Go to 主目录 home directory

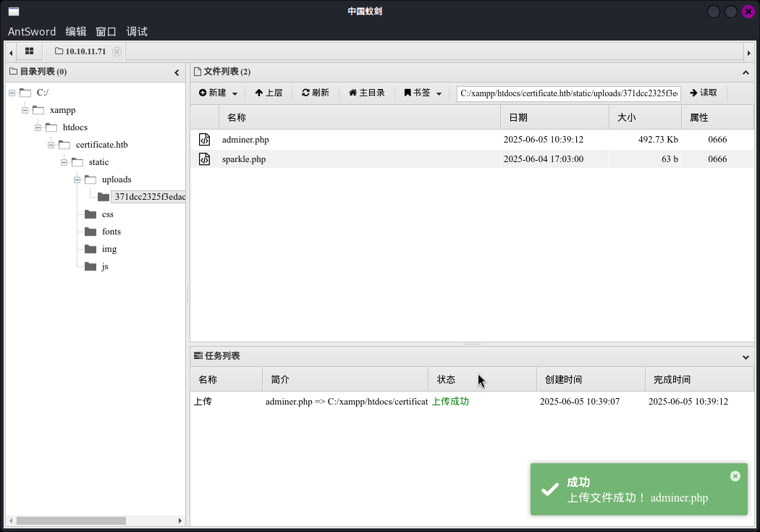pyautogui.click(x=366, y=93)
